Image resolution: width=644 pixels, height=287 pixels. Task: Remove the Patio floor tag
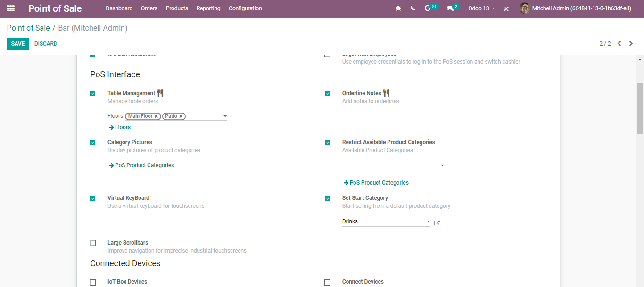[181, 116]
